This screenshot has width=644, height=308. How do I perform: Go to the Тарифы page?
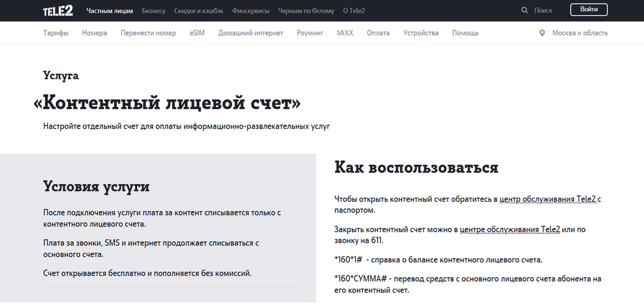(56, 33)
